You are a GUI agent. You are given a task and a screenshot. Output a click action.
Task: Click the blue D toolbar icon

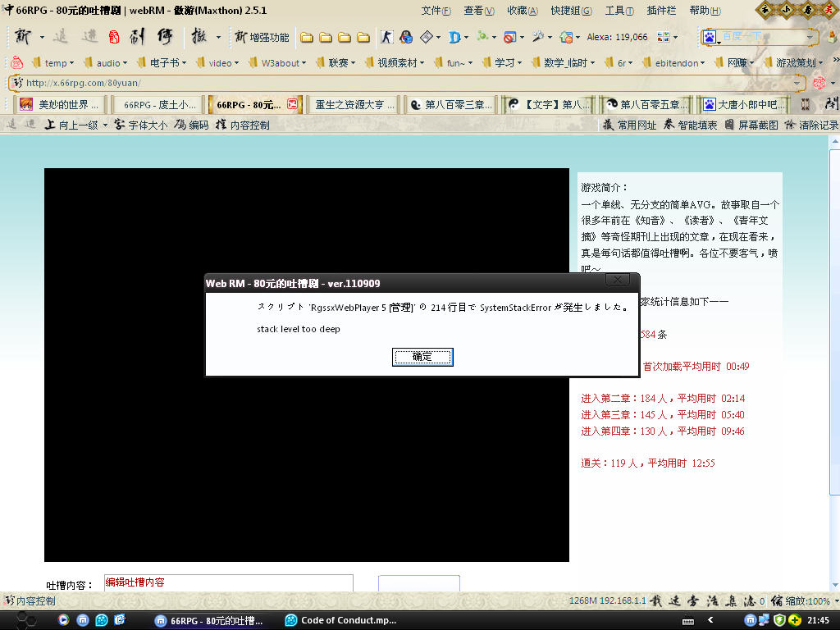pyautogui.click(x=454, y=37)
